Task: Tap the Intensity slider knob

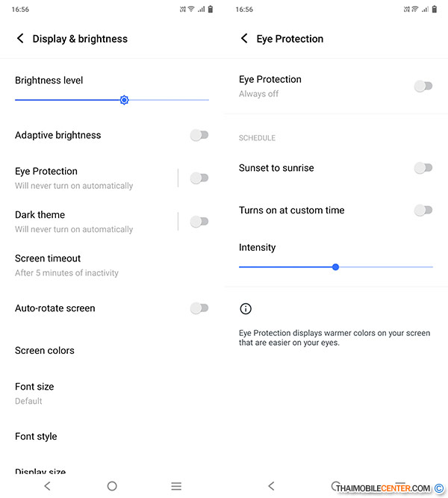Action: tap(335, 267)
